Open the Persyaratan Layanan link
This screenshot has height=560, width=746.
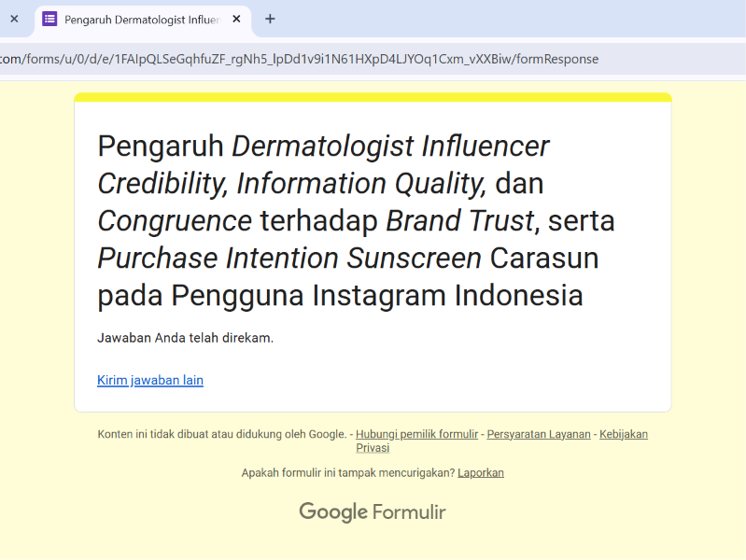[x=539, y=434]
